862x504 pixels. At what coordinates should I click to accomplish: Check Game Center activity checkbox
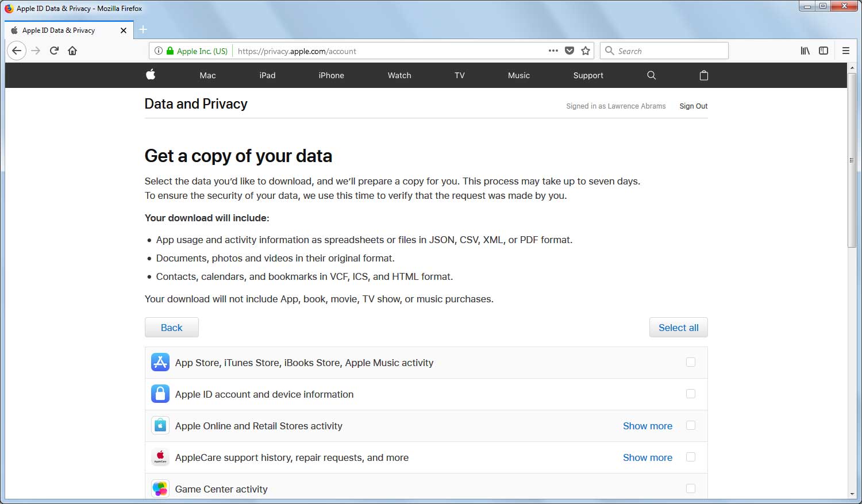[x=691, y=488]
